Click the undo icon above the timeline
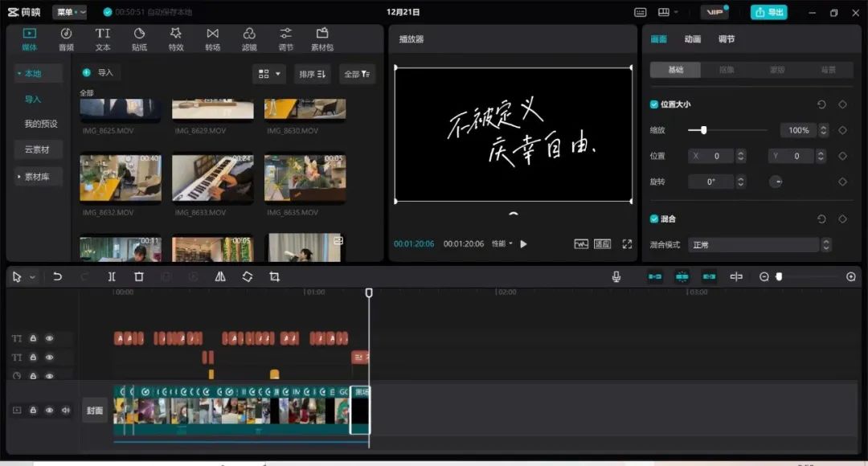Image resolution: width=868 pixels, height=466 pixels. point(56,276)
